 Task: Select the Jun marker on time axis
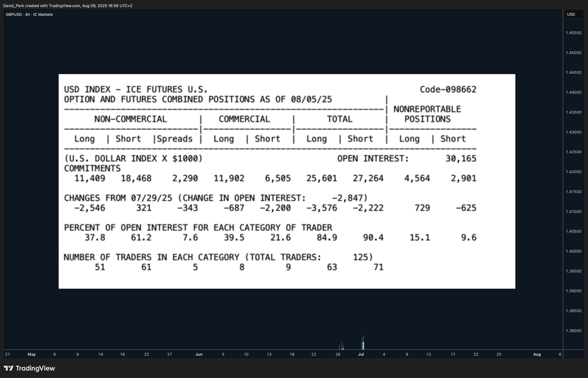199,354
